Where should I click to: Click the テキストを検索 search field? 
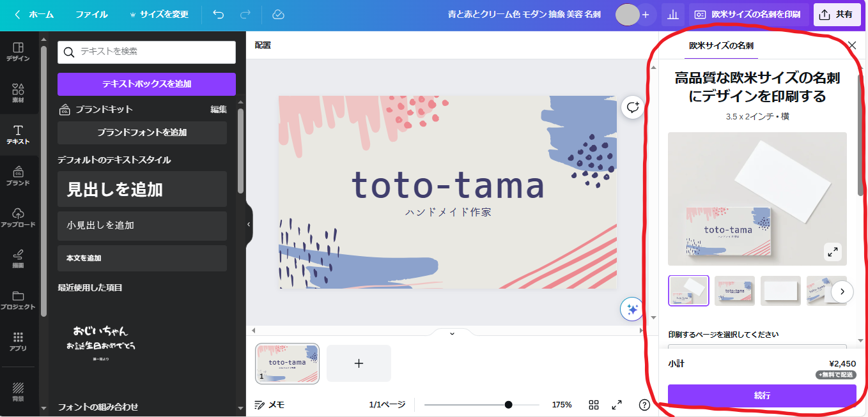(x=146, y=52)
